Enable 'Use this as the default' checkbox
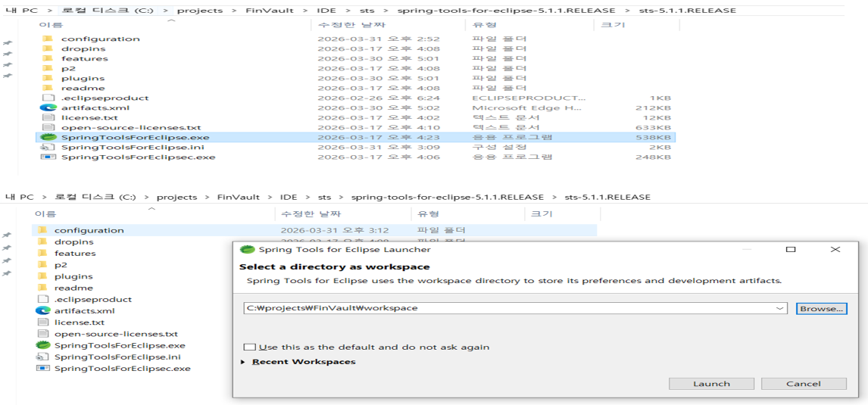Screen dimensions: 868x405 [x=250, y=347]
